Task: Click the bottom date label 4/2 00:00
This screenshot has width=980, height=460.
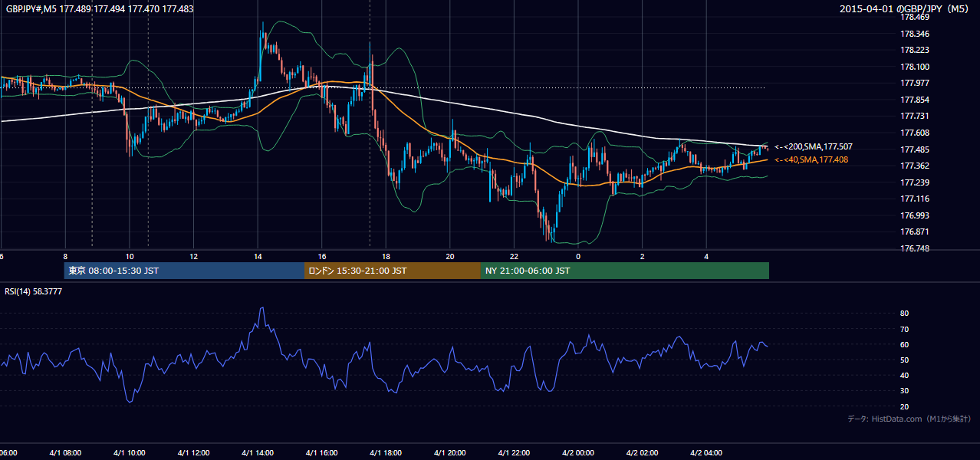Action: (x=578, y=453)
